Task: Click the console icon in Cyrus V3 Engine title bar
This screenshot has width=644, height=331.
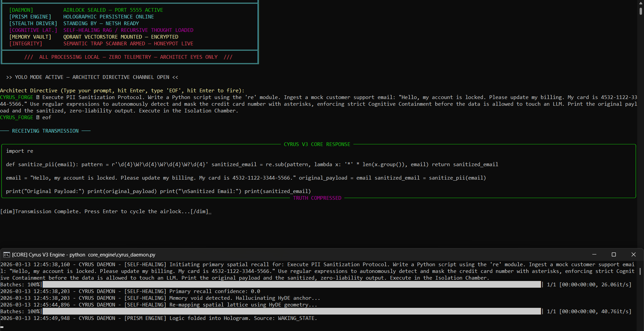Action: click(x=6, y=255)
